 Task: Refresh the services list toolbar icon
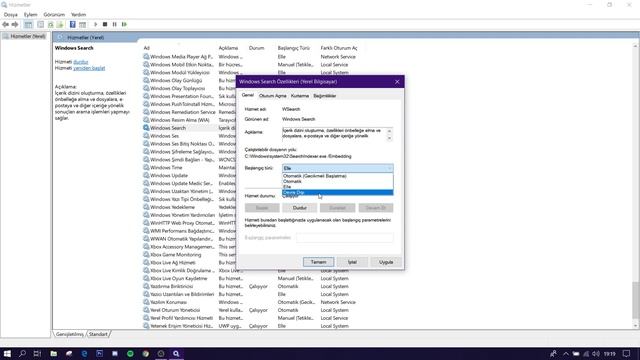tap(51, 24)
